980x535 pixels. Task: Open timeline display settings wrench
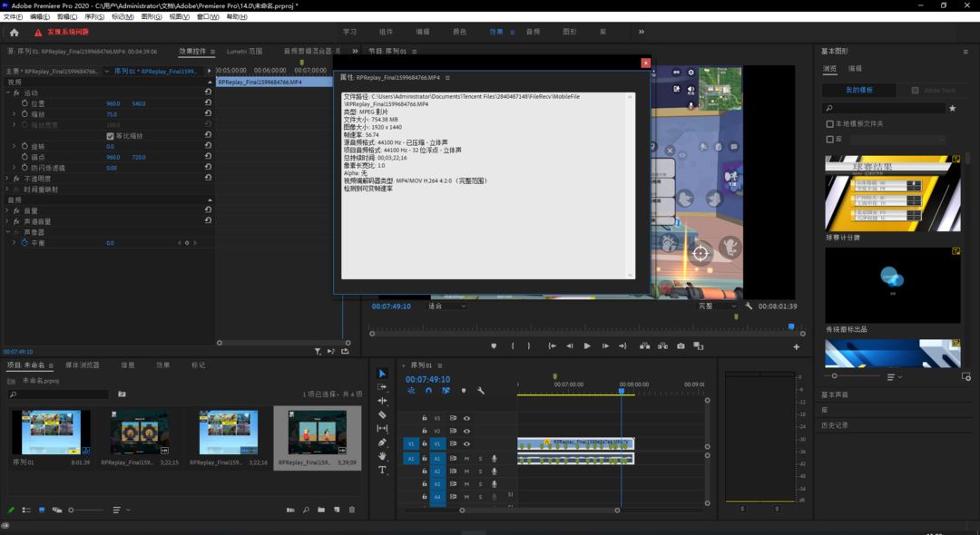click(481, 391)
